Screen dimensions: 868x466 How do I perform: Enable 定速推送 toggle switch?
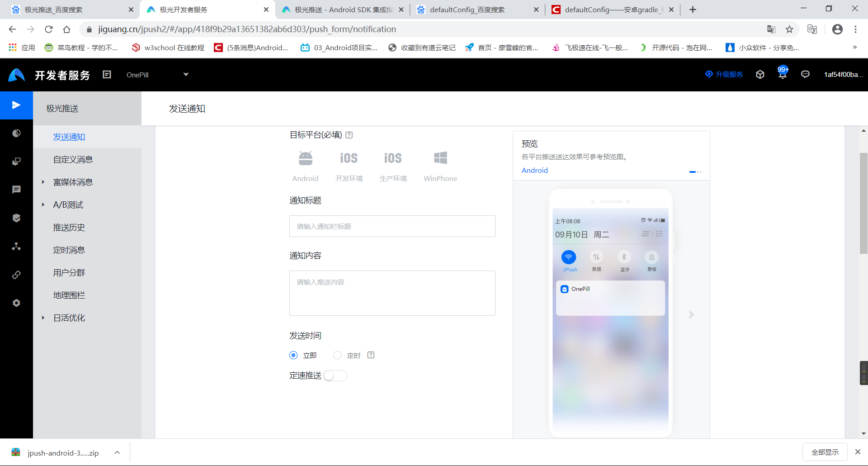click(335, 376)
